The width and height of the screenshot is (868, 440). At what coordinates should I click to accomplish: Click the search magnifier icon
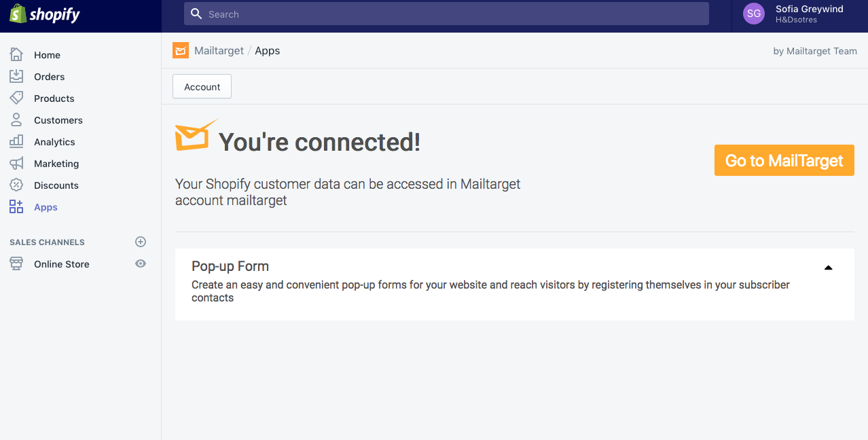196,14
